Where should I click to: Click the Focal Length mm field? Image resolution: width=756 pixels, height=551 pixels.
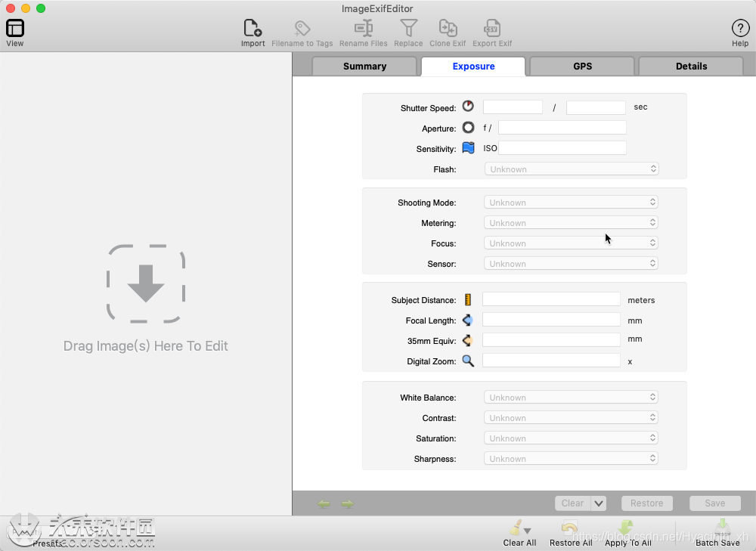pos(551,319)
